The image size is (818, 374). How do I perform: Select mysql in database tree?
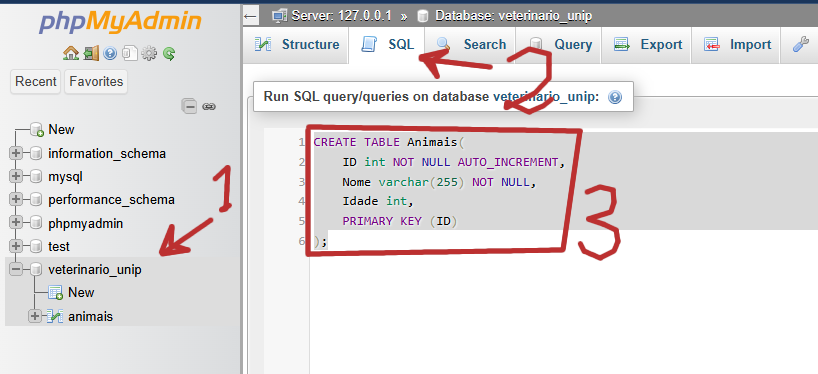click(65, 177)
